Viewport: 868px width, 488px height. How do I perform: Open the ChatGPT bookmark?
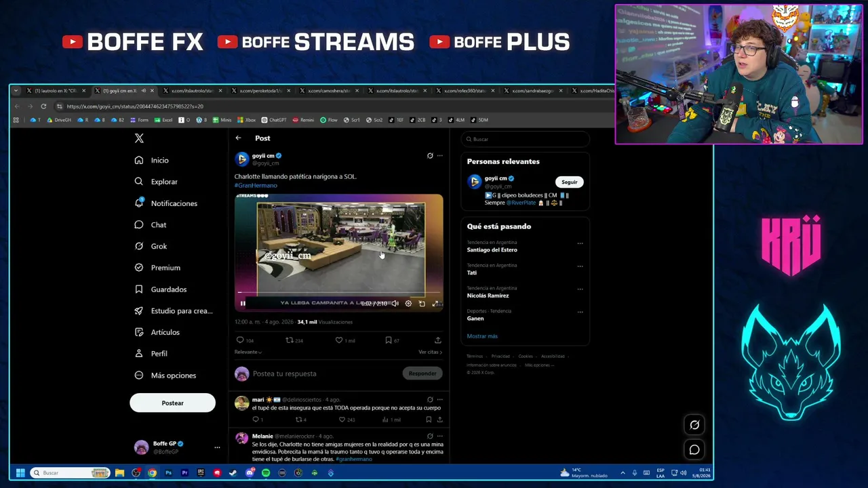[x=274, y=120]
